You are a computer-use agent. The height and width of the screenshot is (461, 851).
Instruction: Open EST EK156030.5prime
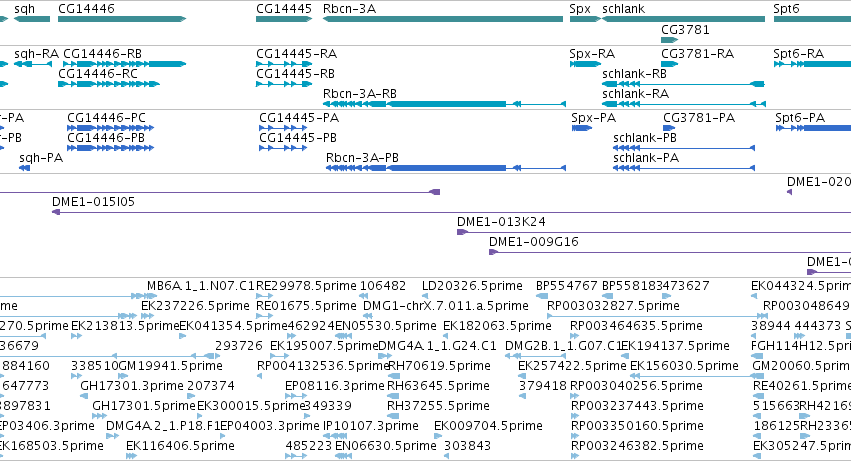click(684, 366)
